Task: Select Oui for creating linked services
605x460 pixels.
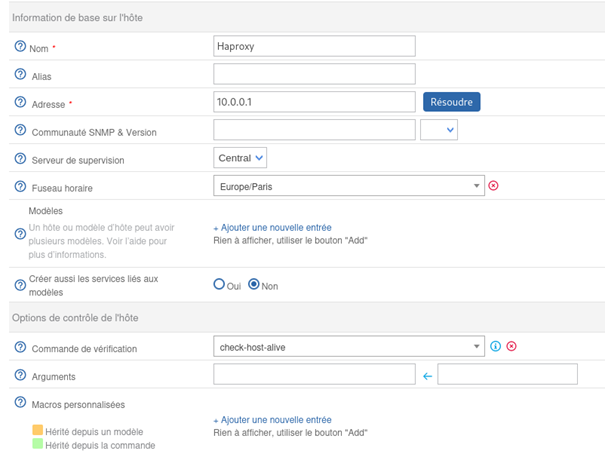Action: [x=219, y=284]
